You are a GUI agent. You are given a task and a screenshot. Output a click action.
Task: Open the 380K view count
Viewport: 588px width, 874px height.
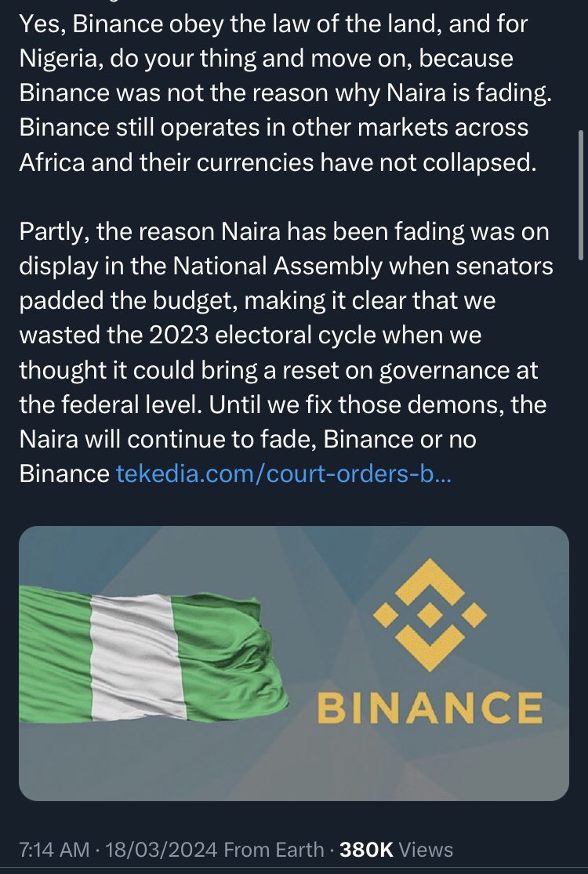(366, 850)
